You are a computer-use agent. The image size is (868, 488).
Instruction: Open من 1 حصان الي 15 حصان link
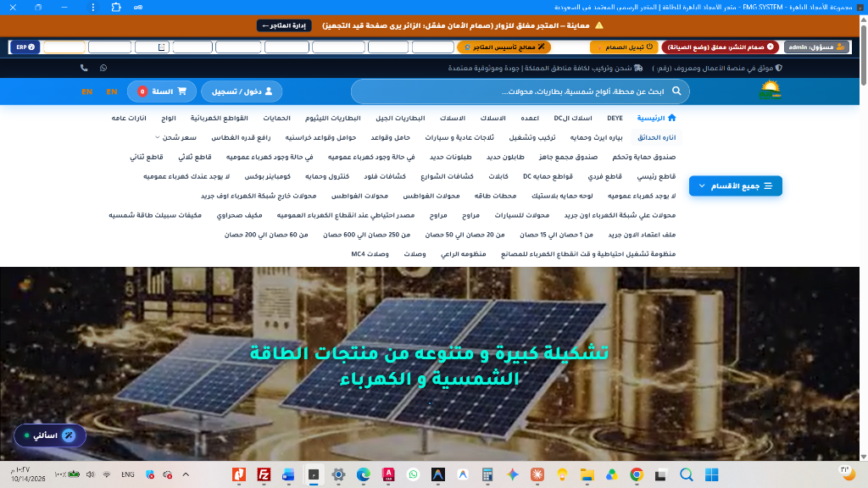click(x=556, y=234)
